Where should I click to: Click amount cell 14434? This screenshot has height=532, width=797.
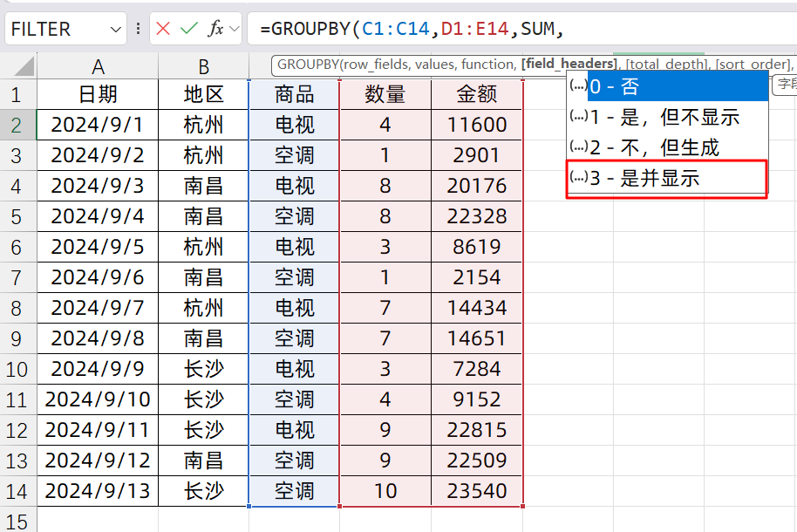tap(477, 308)
